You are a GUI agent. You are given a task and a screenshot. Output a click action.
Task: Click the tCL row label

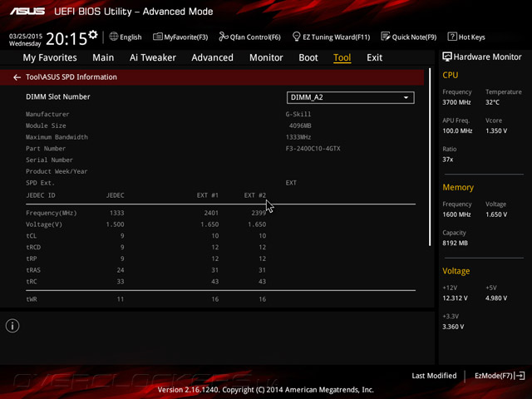pos(32,236)
